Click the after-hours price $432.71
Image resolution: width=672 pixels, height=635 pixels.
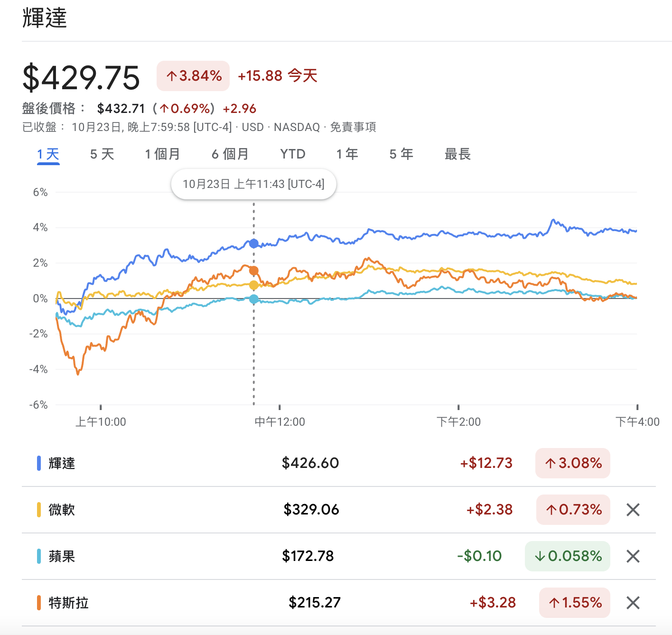[121, 109]
